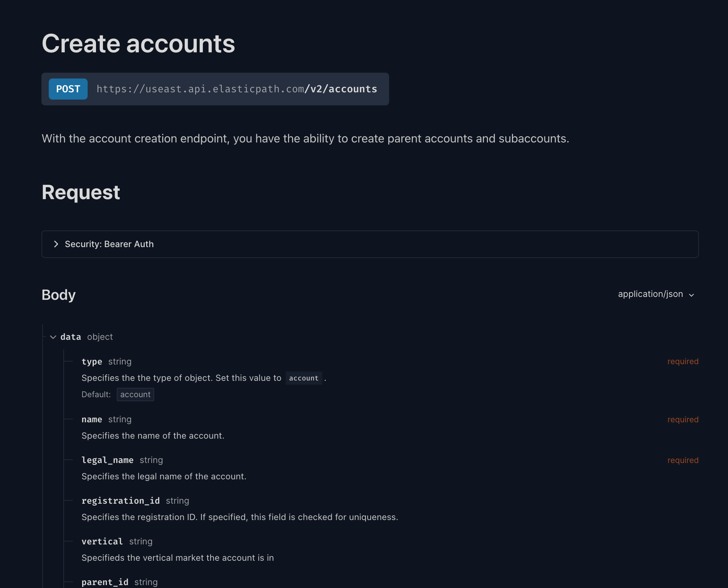
Task: Click the required label beside type
Action: tap(683, 362)
